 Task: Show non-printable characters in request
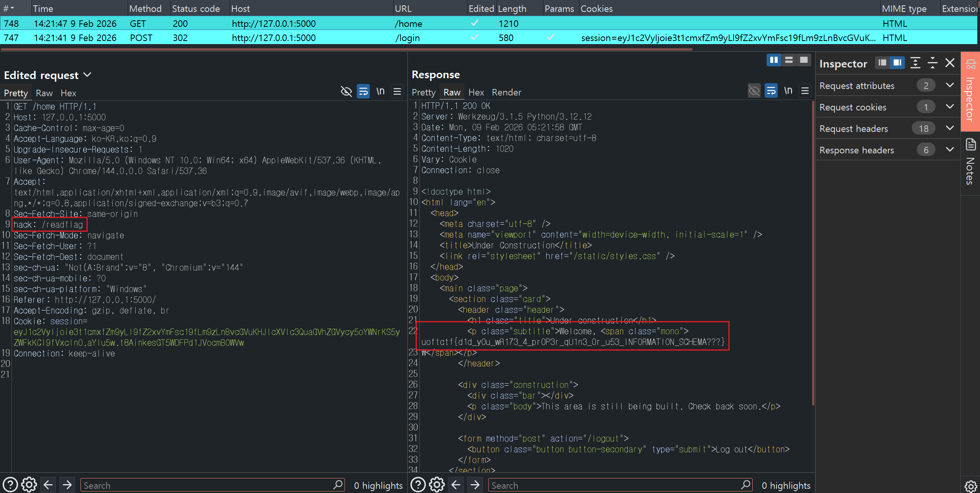point(380,91)
